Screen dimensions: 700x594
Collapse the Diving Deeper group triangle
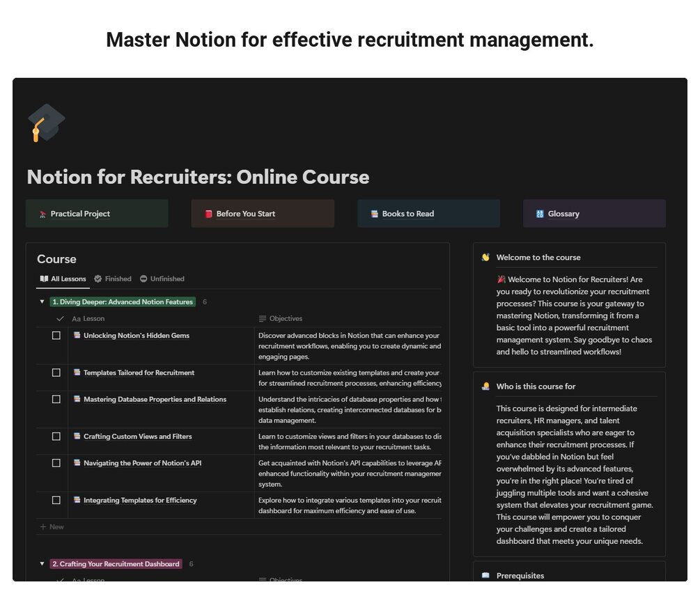[42, 302]
